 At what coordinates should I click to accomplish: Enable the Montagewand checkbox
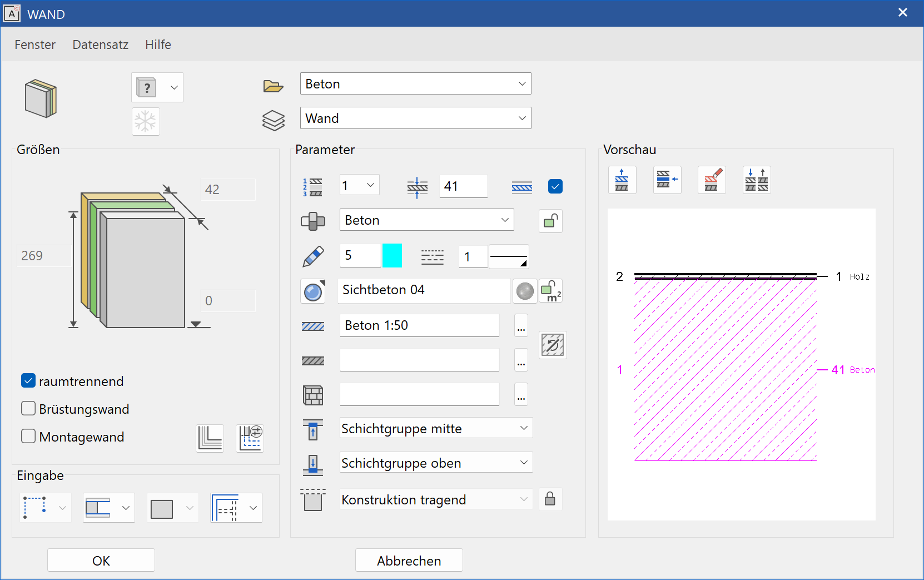click(28, 436)
